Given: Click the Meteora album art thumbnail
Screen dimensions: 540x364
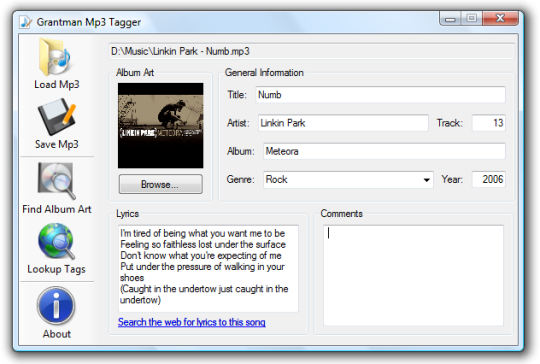Looking at the screenshot, I should [x=160, y=126].
